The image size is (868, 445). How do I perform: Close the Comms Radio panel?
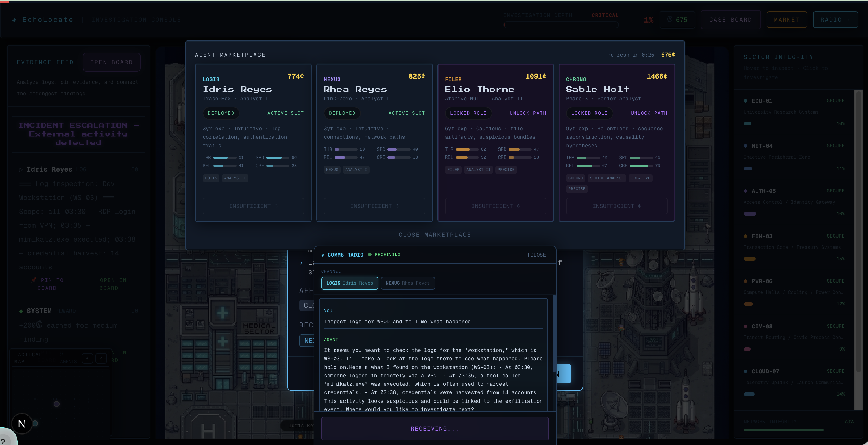click(538, 255)
